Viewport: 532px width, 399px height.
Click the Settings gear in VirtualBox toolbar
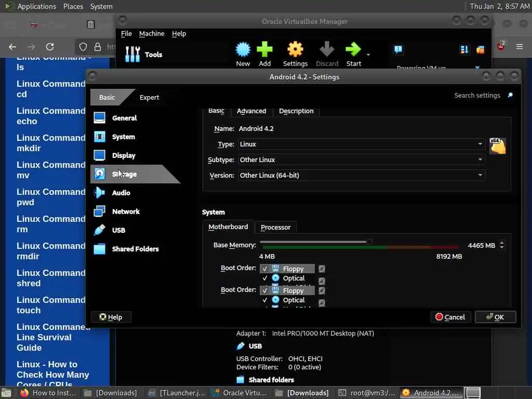295,54
